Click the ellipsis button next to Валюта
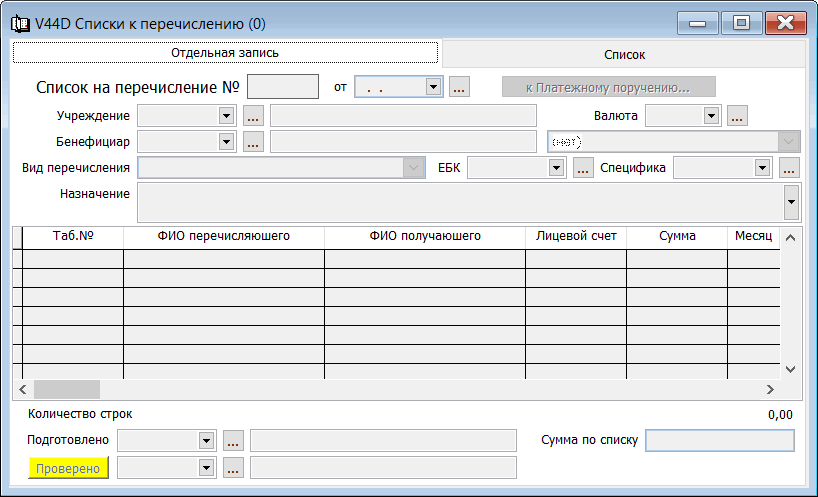Screen dimensions: 818x497 (738, 116)
